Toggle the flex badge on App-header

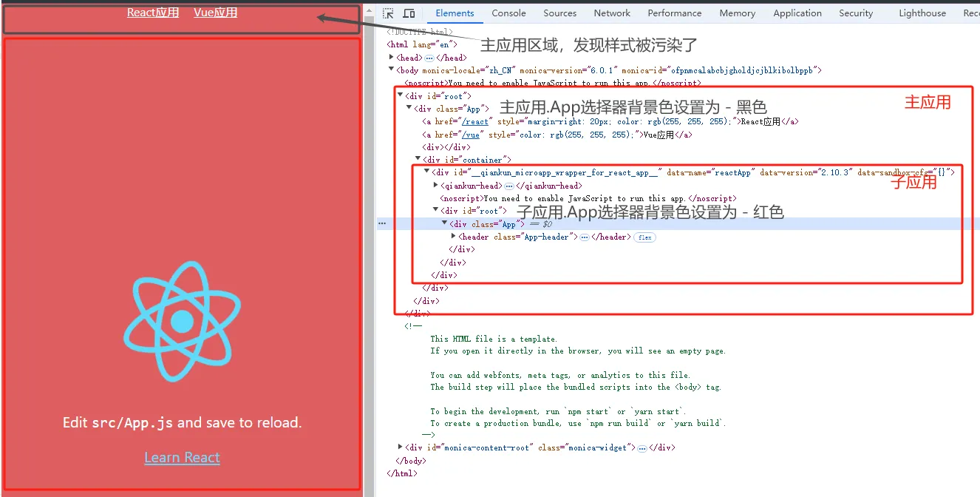[644, 237]
